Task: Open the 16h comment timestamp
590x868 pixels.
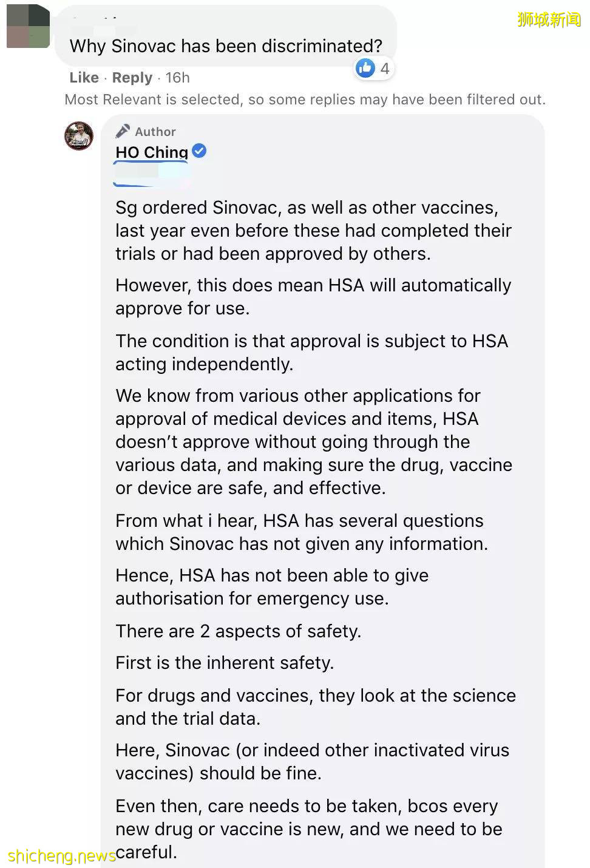Action: tap(178, 78)
